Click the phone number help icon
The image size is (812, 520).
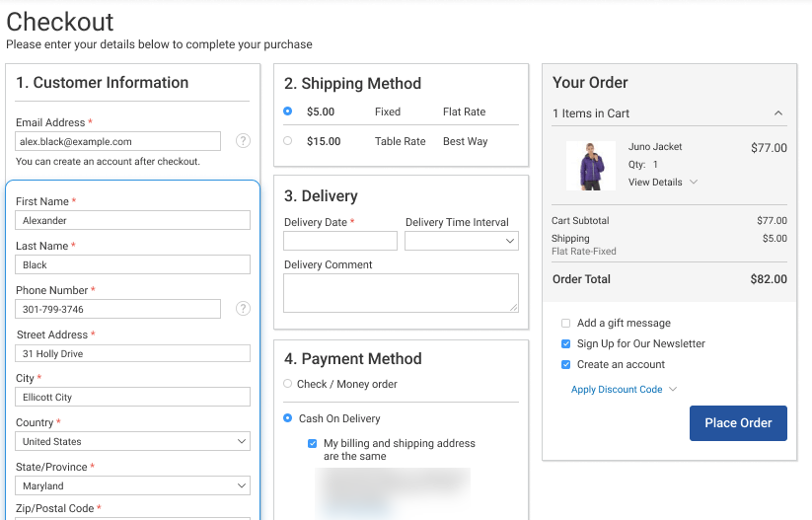pos(243,309)
